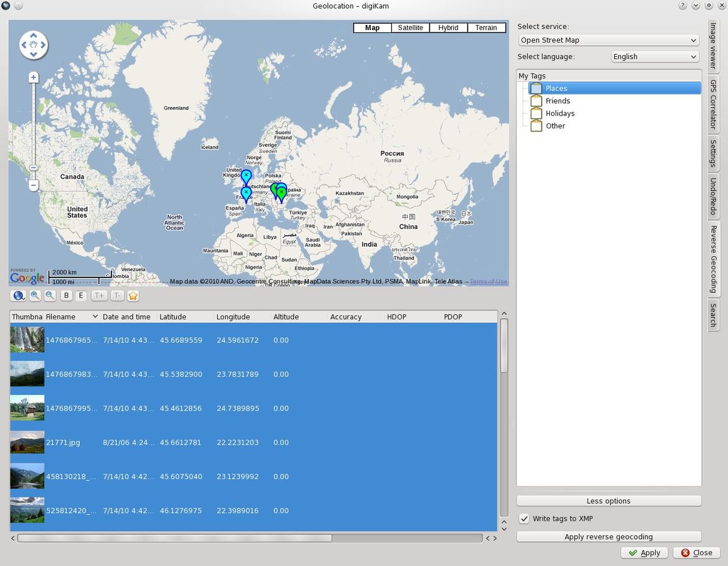
Task: Click the blue map marker over United Kingdom
Action: (x=246, y=175)
